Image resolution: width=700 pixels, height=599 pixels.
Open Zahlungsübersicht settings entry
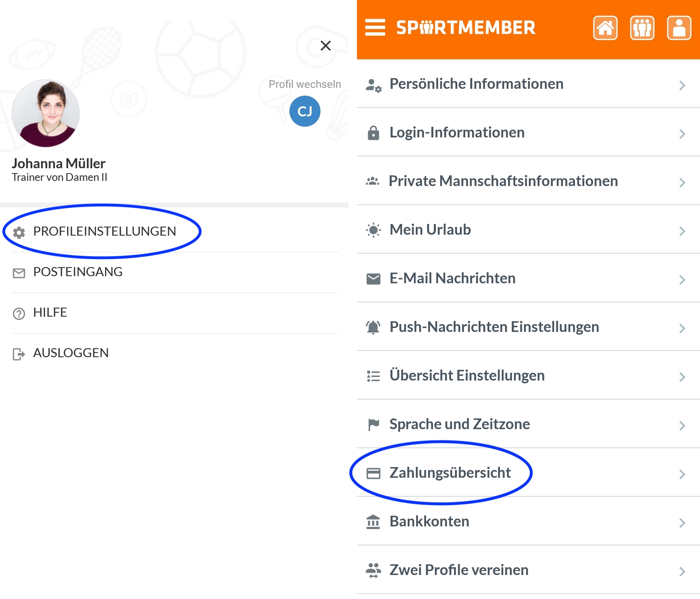pos(528,473)
